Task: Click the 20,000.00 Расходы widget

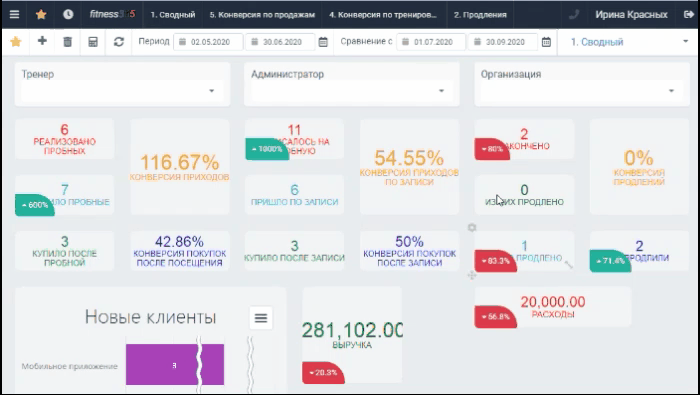Action: [553, 307]
